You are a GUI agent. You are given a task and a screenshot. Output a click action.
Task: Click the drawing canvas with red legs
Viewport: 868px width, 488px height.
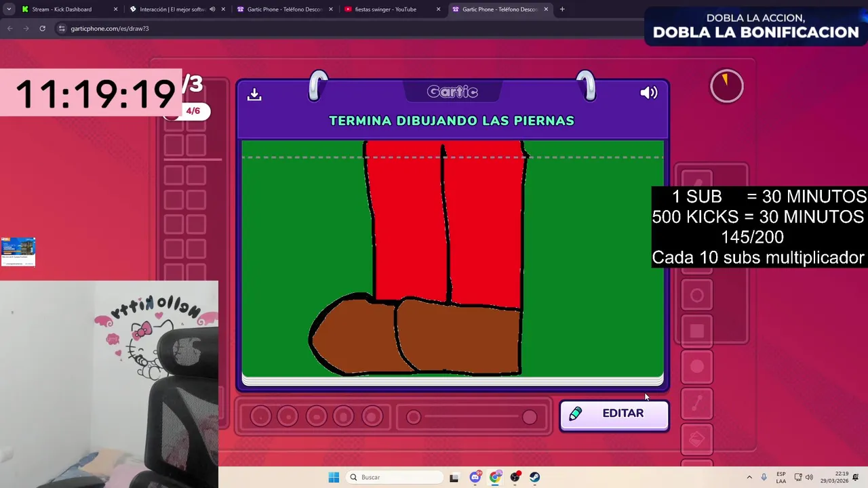click(452, 258)
